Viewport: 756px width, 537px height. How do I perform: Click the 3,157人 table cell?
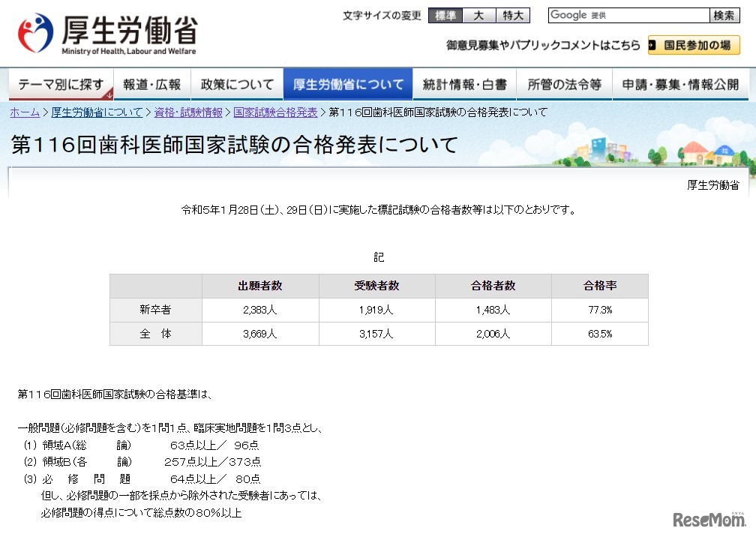click(x=377, y=334)
